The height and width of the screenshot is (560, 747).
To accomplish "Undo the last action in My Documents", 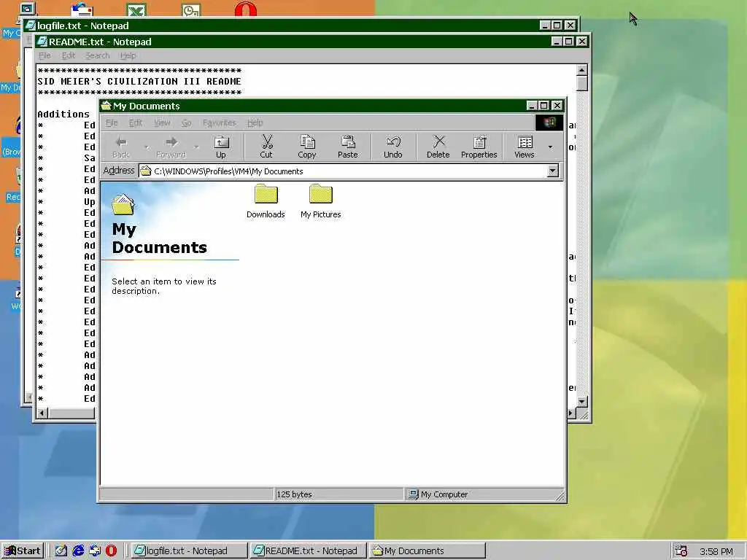I will (393, 147).
